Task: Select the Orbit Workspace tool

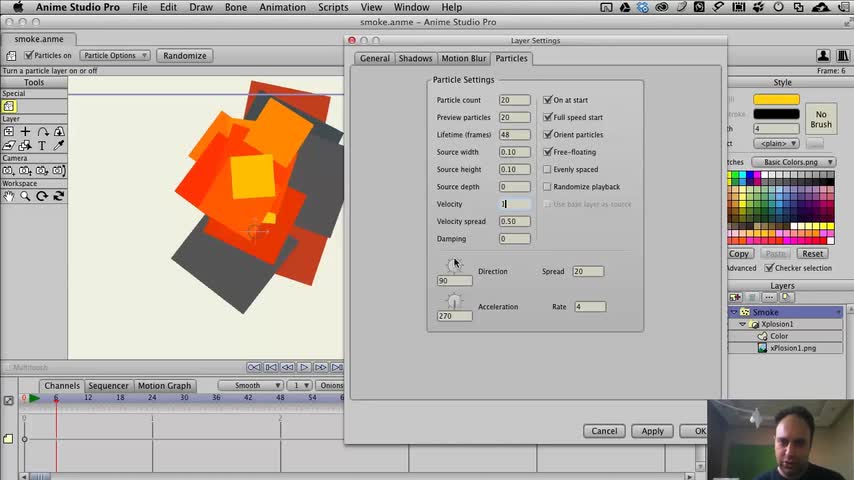Action: tap(59, 196)
